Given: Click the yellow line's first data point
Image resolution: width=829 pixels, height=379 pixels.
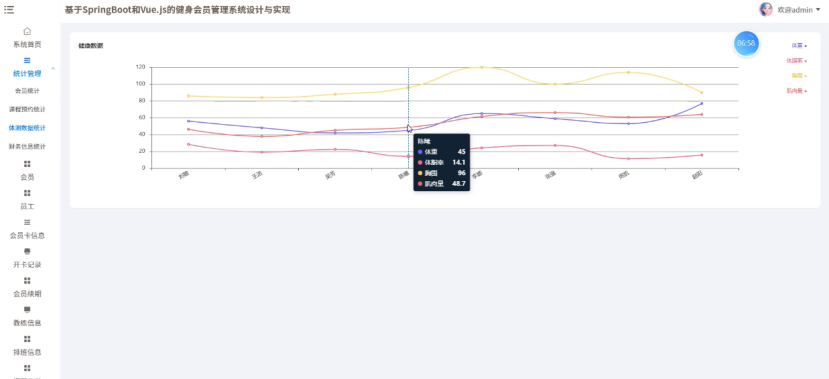Looking at the screenshot, I should (188, 96).
